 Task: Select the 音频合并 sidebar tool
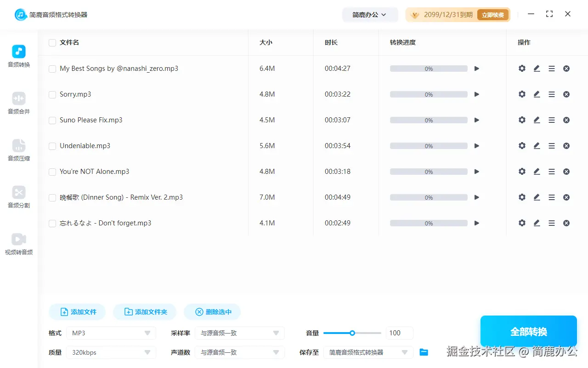coord(18,102)
